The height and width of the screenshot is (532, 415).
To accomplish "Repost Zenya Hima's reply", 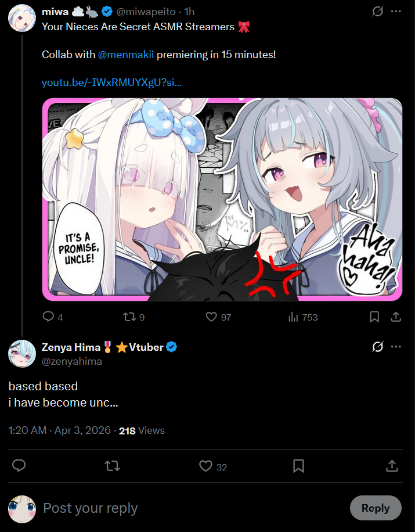I will click(x=112, y=466).
